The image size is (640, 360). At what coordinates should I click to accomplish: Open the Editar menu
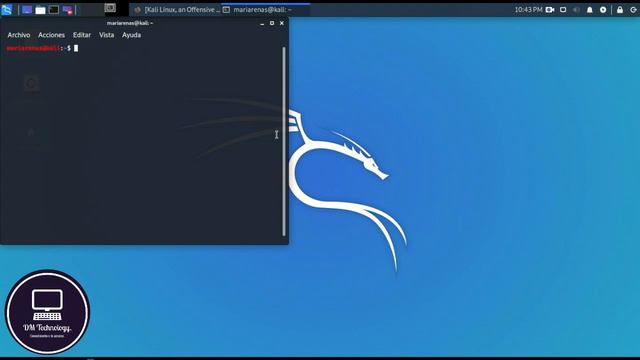coord(82,35)
